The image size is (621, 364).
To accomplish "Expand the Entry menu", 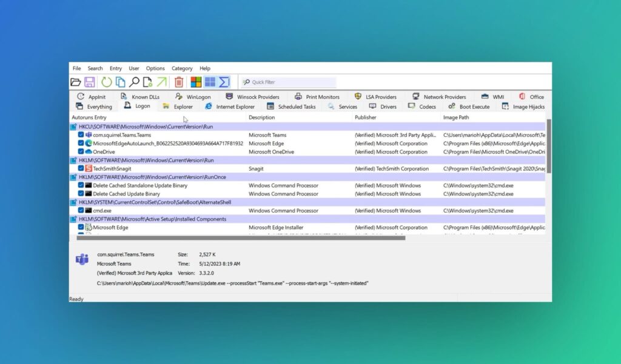I will coord(116,68).
